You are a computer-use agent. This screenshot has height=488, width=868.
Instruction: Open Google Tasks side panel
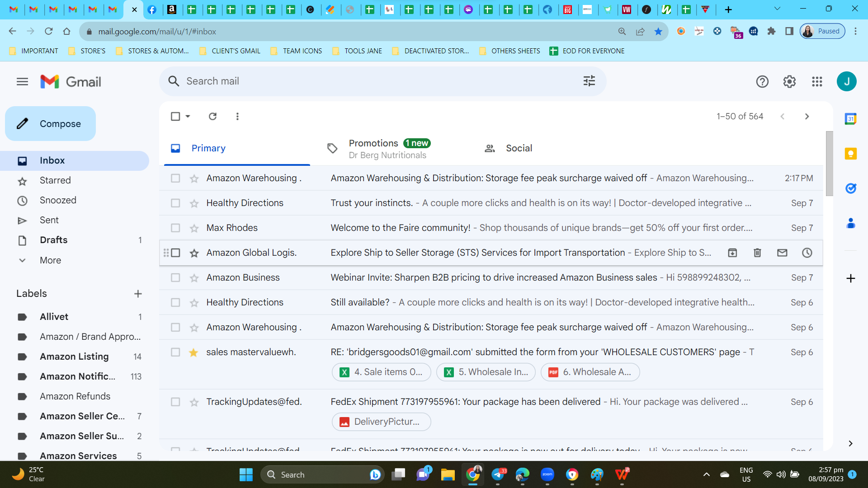[x=850, y=188]
